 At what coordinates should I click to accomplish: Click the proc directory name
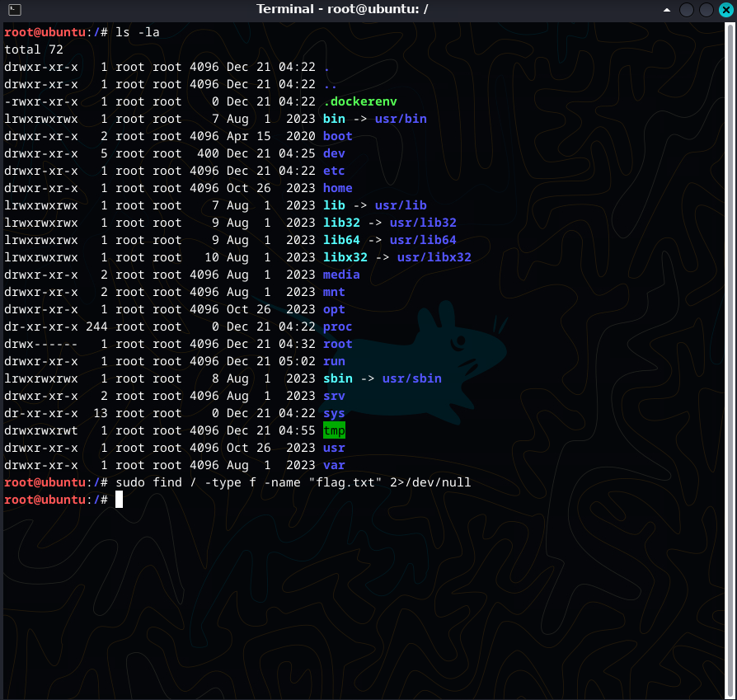(337, 327)
